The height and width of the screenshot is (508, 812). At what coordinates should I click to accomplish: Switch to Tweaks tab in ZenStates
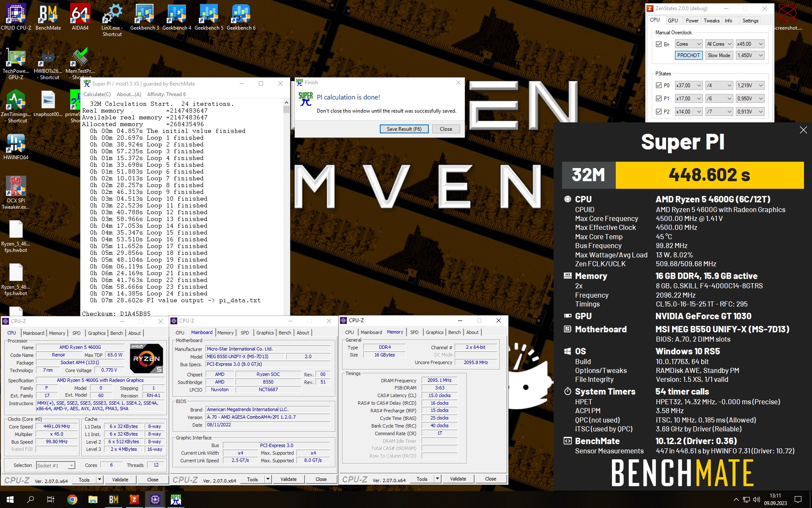click(711, 21)
